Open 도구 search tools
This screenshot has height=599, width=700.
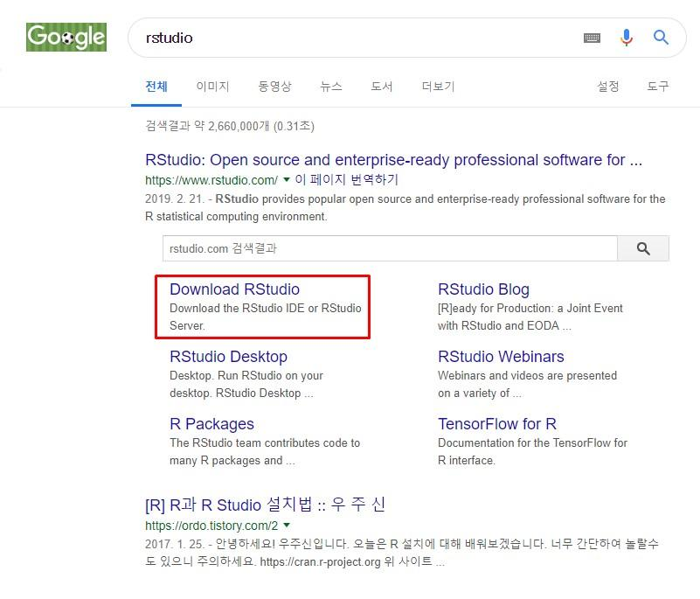(x=658, y=87)
